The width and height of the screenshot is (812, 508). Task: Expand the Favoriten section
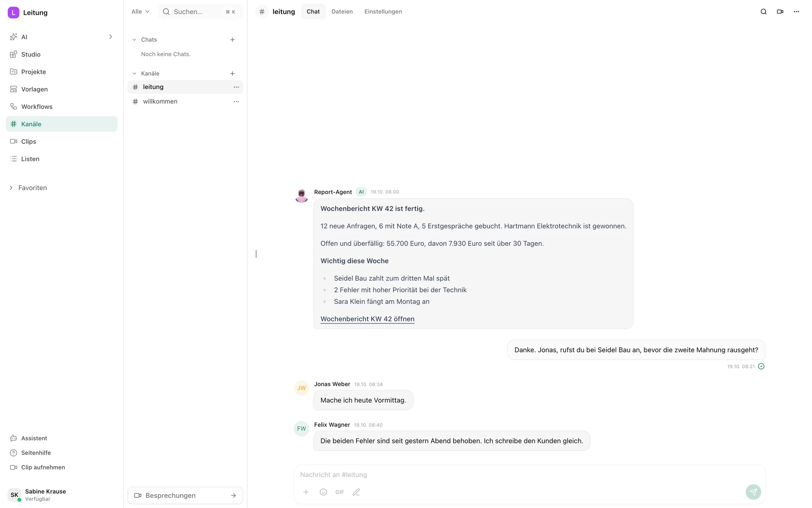point(28,188)
